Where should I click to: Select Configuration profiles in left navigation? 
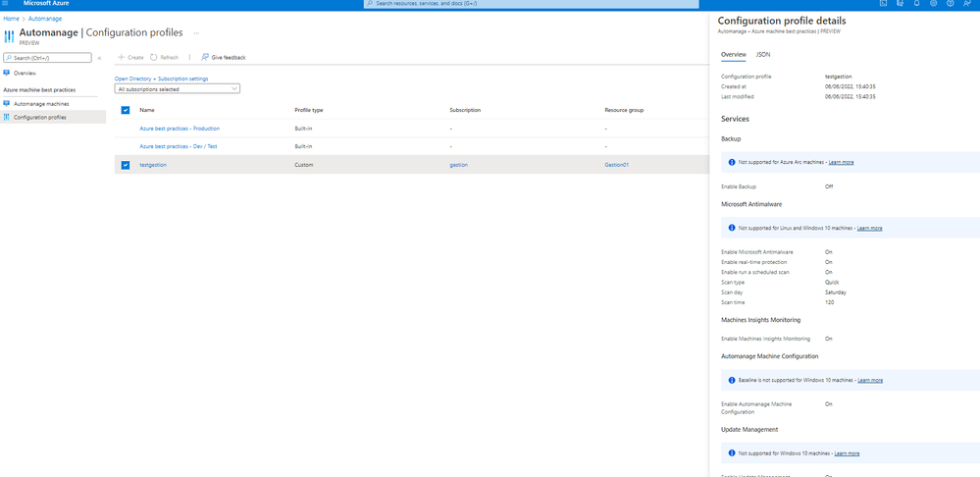point(40,117)
